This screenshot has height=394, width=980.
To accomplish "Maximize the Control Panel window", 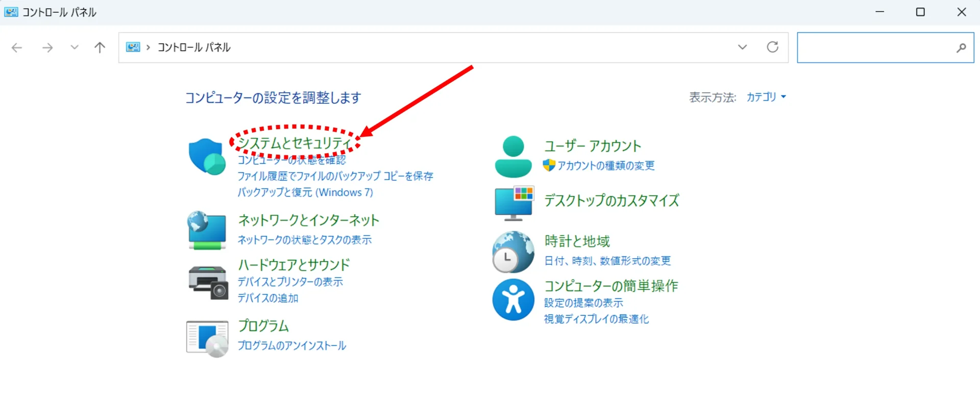I will coord(920,12).
